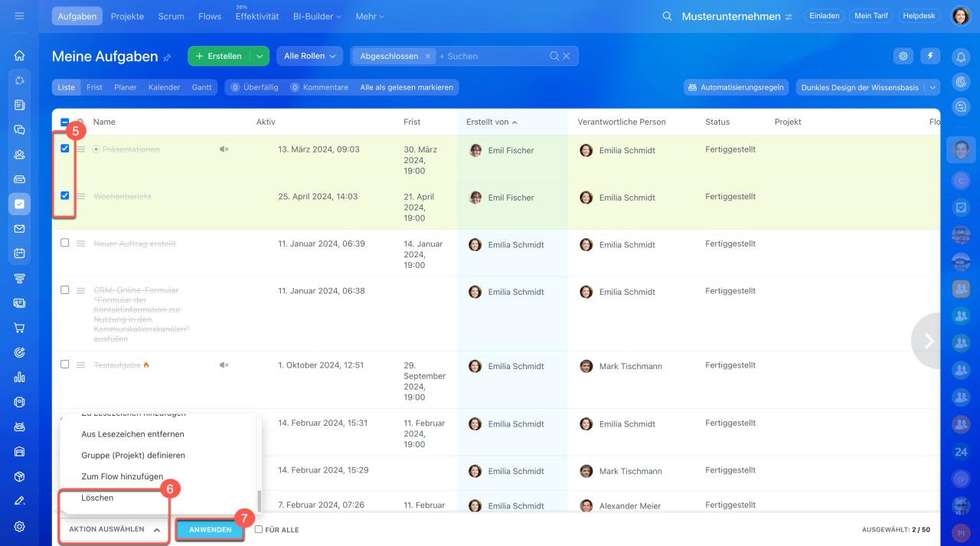Click the lightning bolt robots icon
980x546 pixels.
[930, 56]
